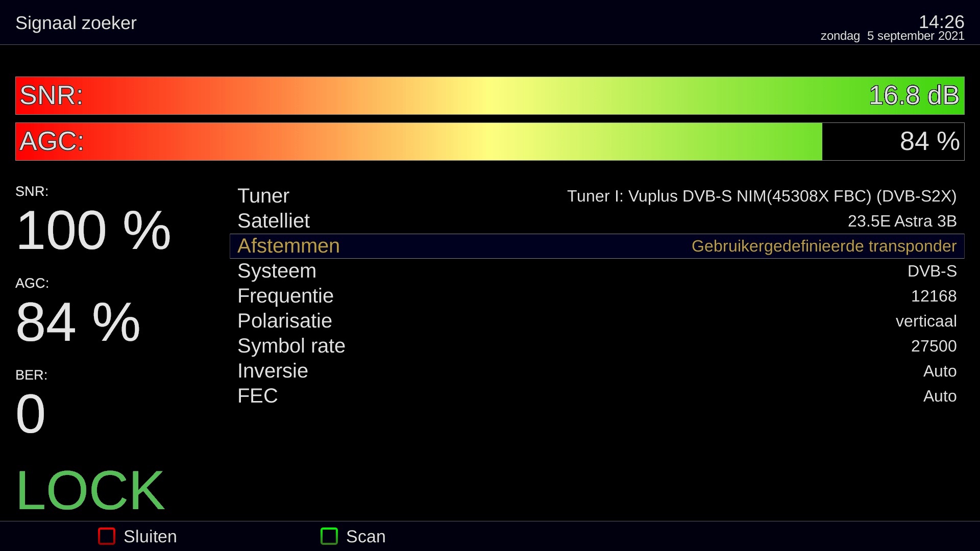Select the Inversie row
The width and height of the screenshot is (980, 551).
597,371
